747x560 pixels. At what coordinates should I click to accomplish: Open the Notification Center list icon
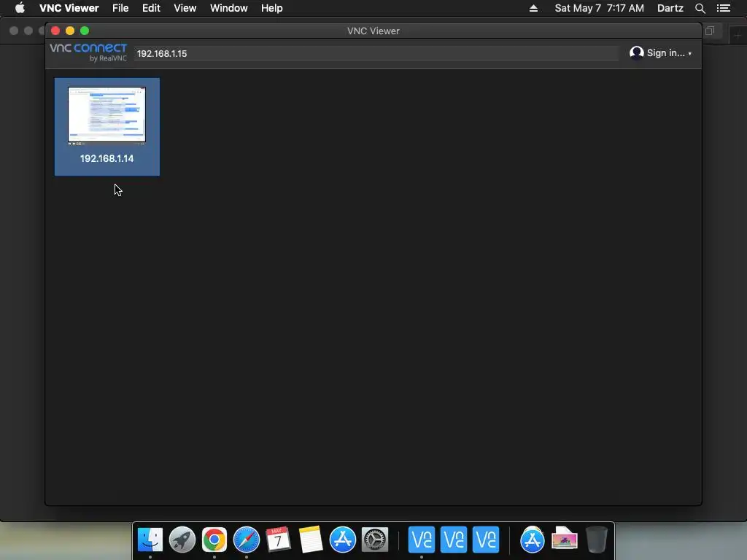tap(724, 8)
